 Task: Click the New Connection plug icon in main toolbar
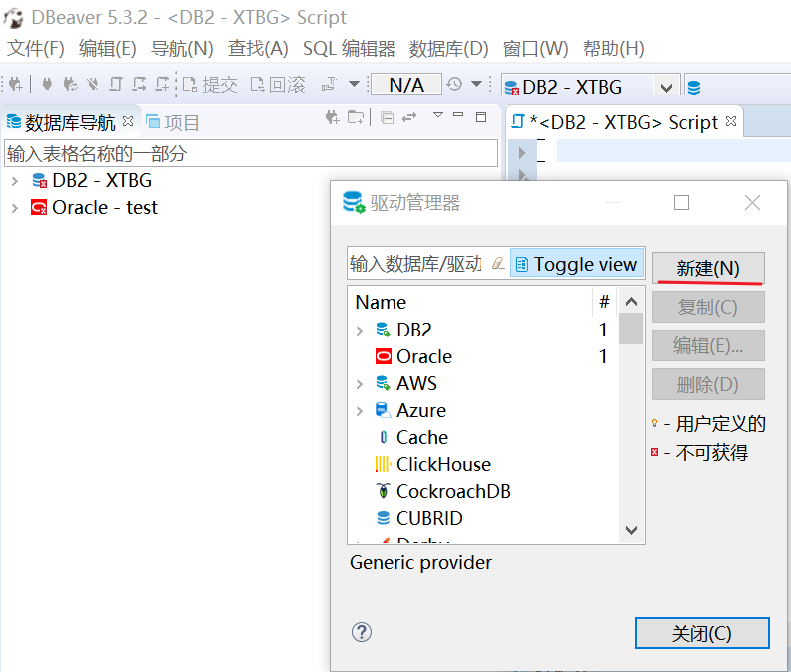[16, 84]
